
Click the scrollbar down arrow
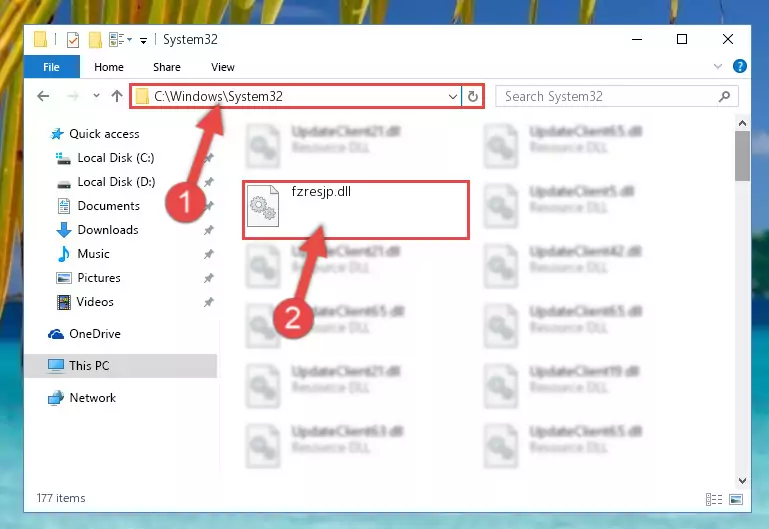point(743,480)
